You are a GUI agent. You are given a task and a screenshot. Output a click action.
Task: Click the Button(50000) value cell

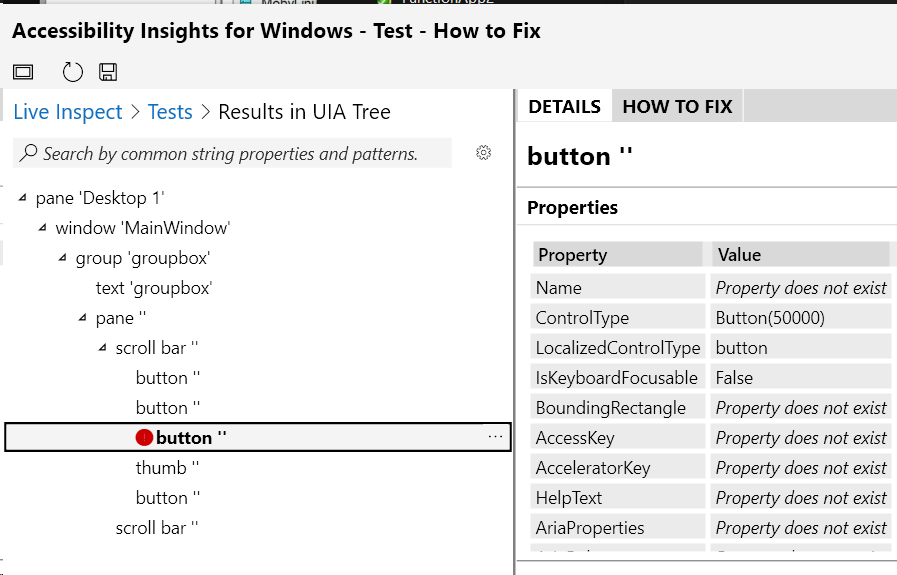click(x=801, y=318)
